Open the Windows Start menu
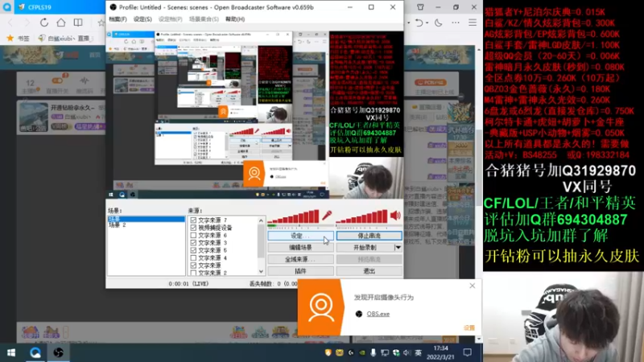 [x=11, y=352]
